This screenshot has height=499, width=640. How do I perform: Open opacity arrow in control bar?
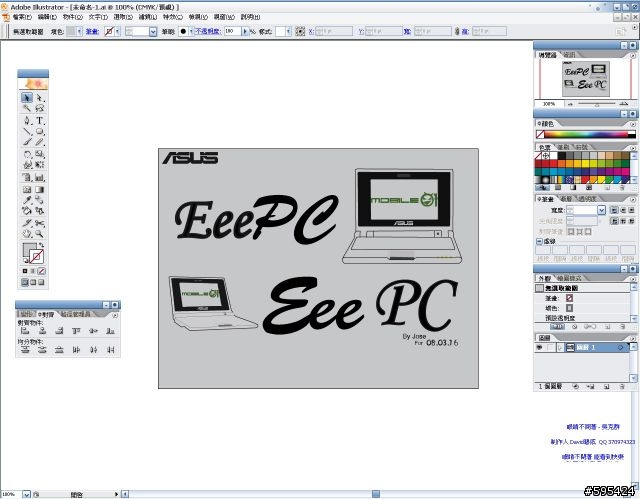[245, 31]
